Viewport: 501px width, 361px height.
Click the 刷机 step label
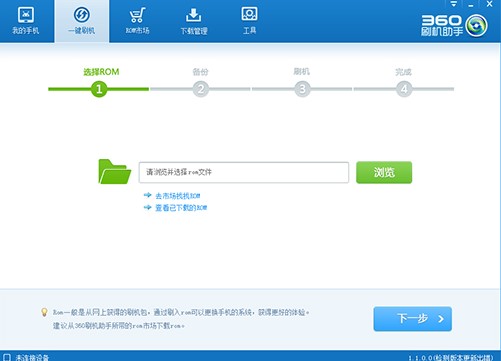click(302, 71)
